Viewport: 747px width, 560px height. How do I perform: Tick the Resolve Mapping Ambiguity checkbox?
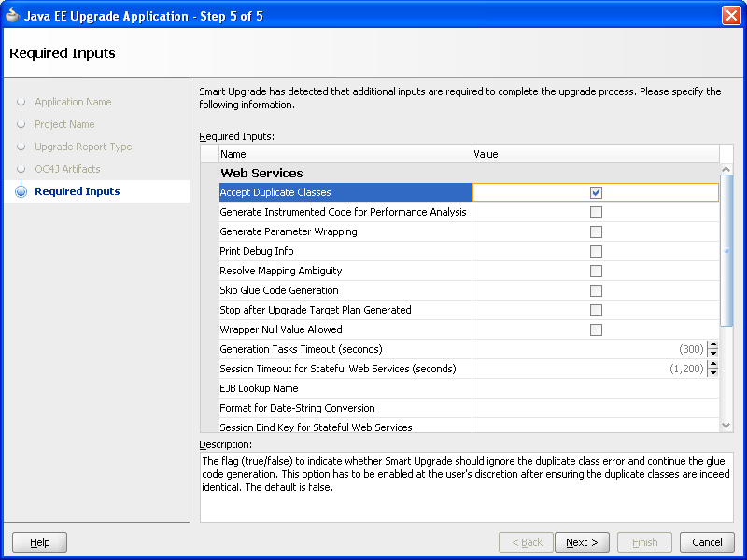(596, 271)
